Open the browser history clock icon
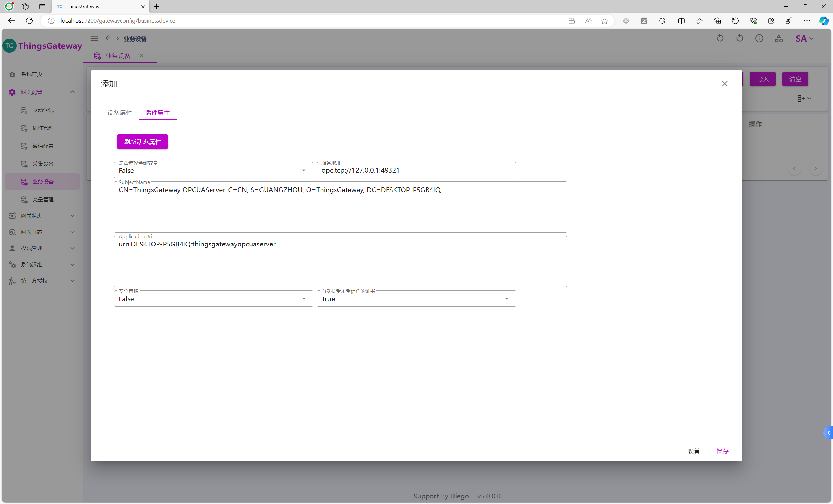The image size is (833, 504). 735,20
